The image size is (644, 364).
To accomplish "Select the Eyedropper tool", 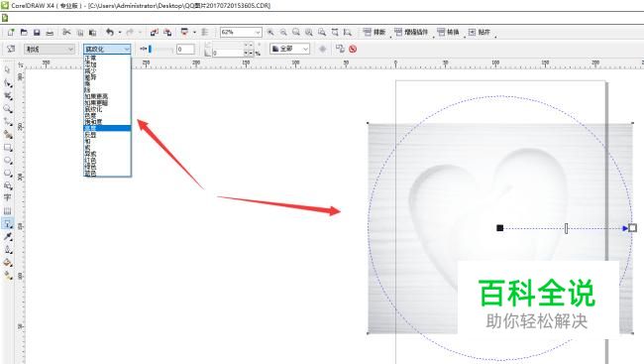I will click(x=7, y=236).
